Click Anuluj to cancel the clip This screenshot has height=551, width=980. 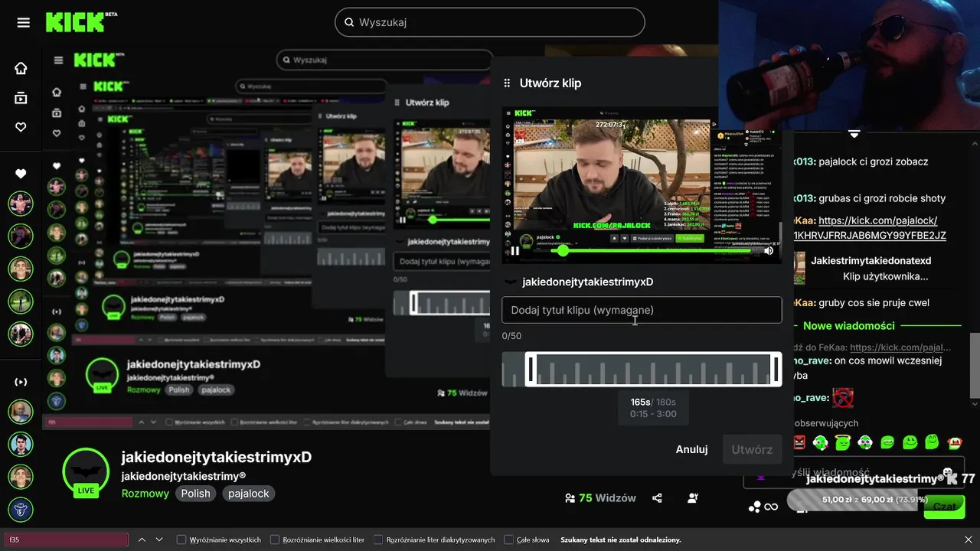(x=691, y=449)
